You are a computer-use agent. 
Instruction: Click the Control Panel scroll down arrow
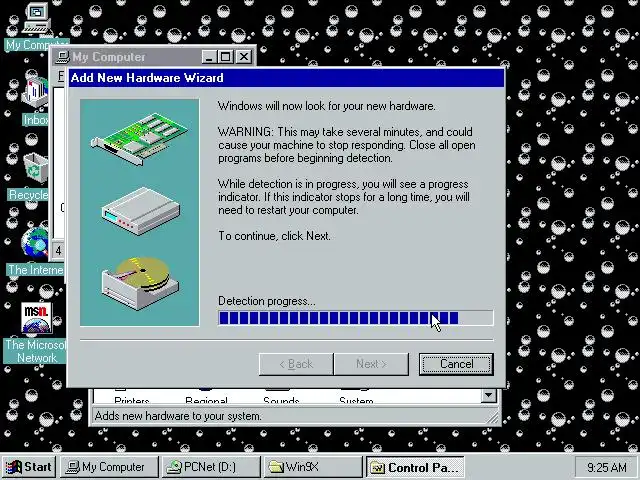pos(489,395)
